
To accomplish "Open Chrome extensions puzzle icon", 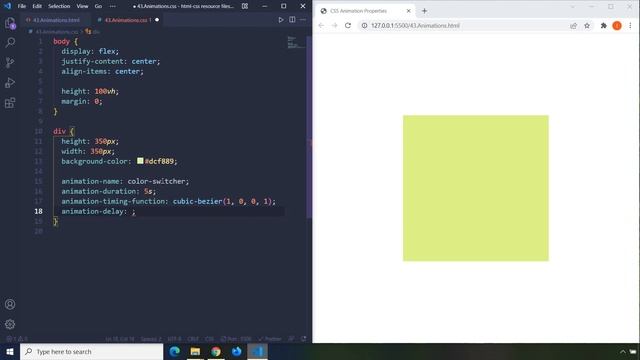I will click(x=604, y=25).
